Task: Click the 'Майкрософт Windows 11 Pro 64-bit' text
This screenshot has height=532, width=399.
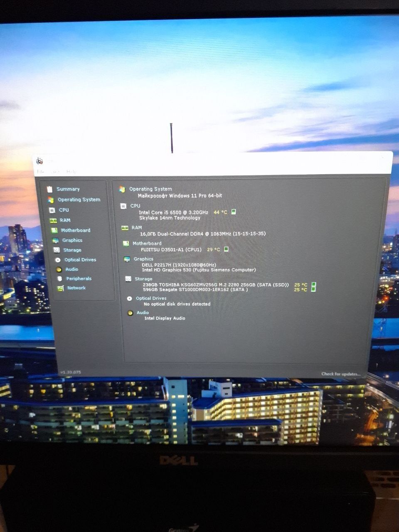Action: coord(180,196)
